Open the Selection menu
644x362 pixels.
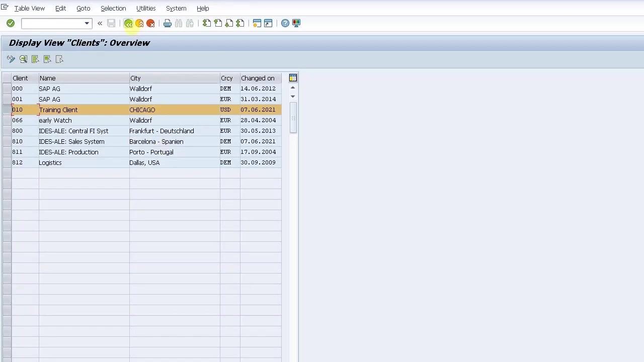coord(113,9)
